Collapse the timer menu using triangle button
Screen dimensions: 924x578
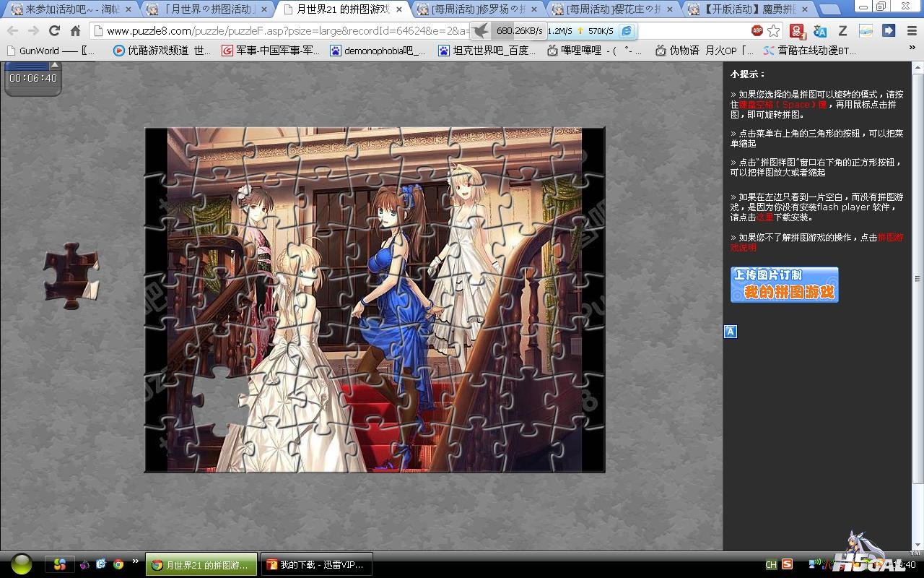(54, 66)
